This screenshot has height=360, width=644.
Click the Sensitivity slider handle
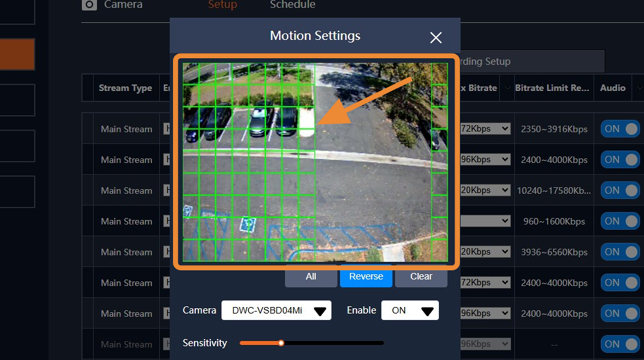(x=281, y=343)
